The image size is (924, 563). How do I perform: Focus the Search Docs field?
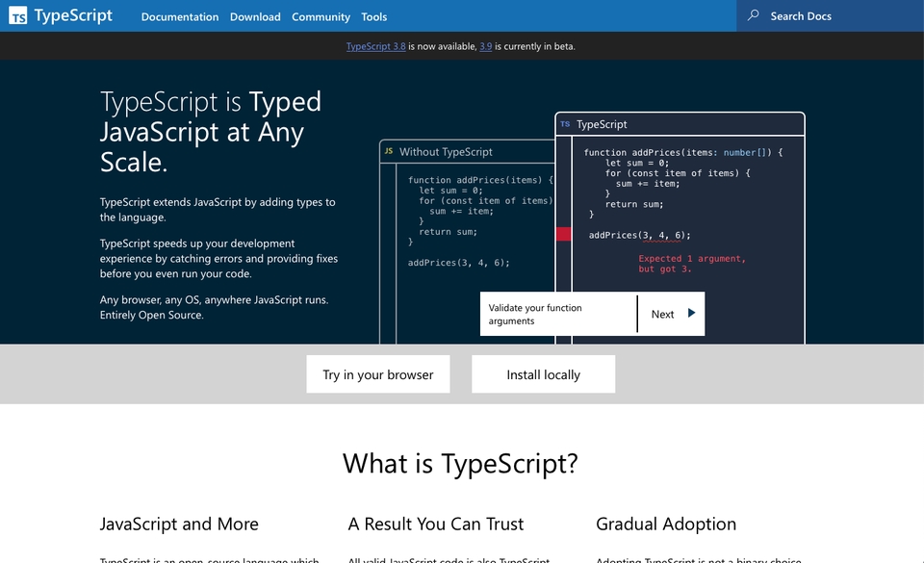pos(831,16)
